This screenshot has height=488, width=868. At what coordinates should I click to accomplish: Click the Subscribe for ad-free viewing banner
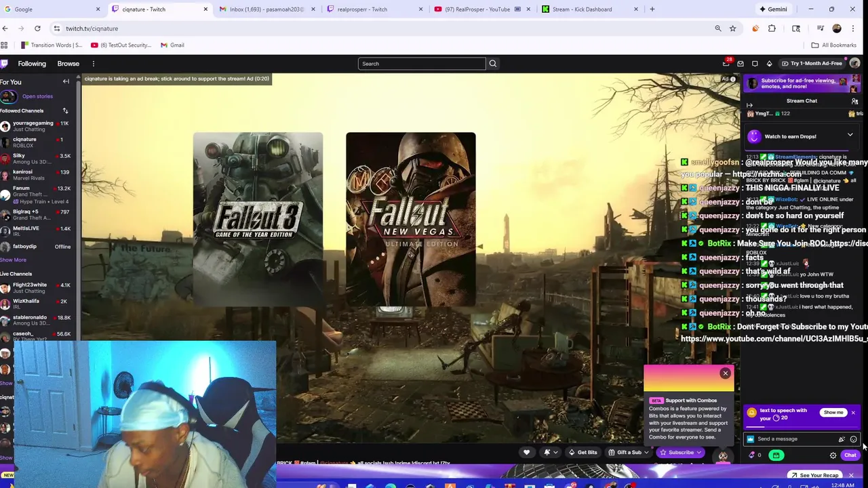pos(802,83)
